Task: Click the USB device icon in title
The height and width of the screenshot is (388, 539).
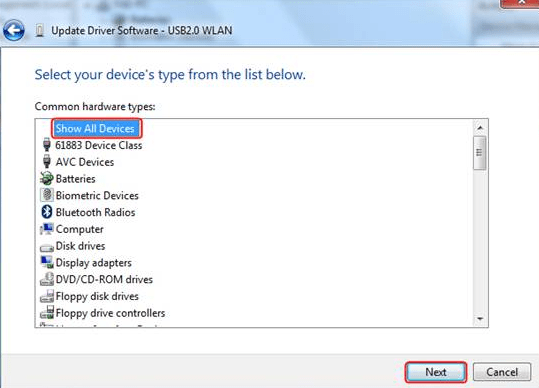Action: (40, 31)
